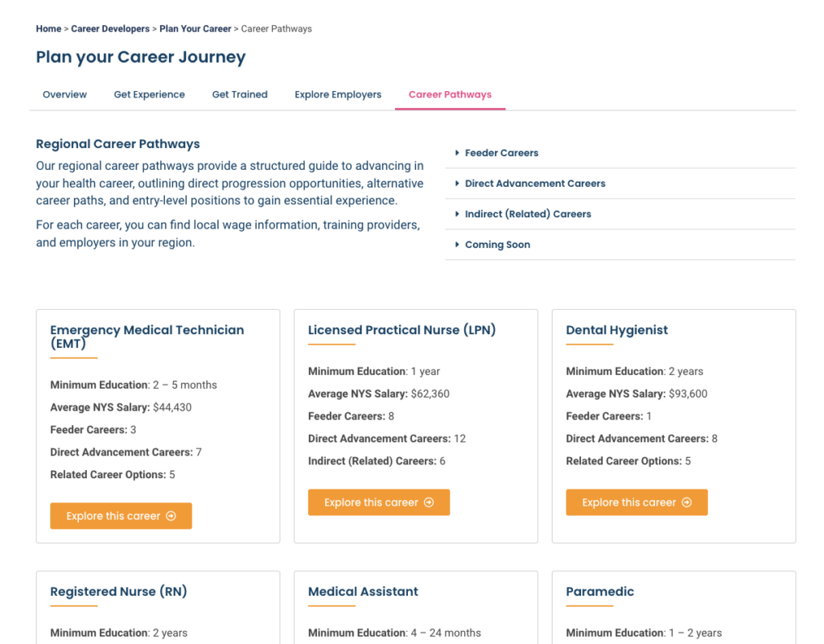Screen dimensions: 824x644
Task: Expand Direct Advancement Careers accordion
Action: pyautogui.click(x=534, y=184)
